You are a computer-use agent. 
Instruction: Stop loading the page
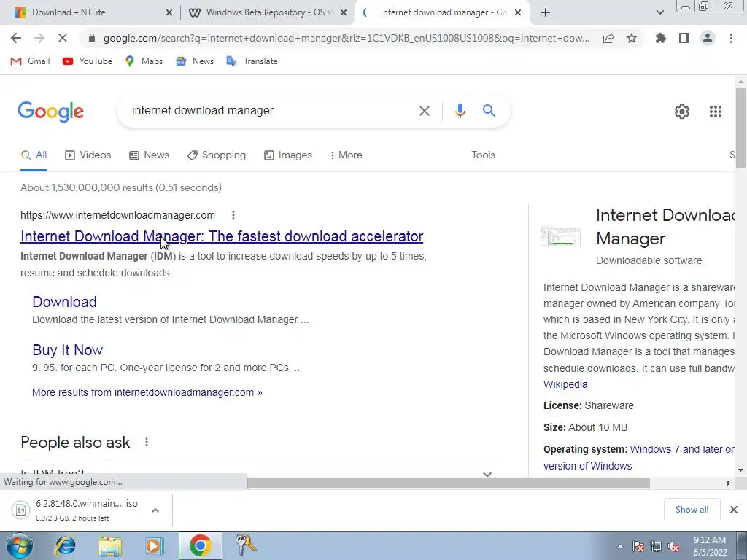pos(63,38)
